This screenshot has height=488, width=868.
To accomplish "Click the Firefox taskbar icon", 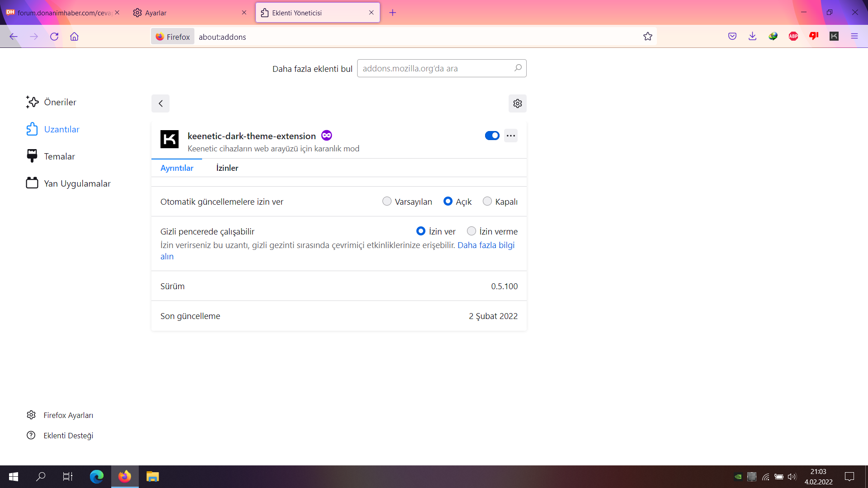I will (x=125, y=477).
